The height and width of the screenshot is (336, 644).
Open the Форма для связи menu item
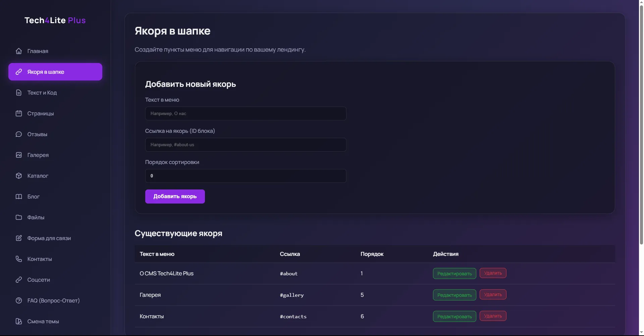click(49, 238)
